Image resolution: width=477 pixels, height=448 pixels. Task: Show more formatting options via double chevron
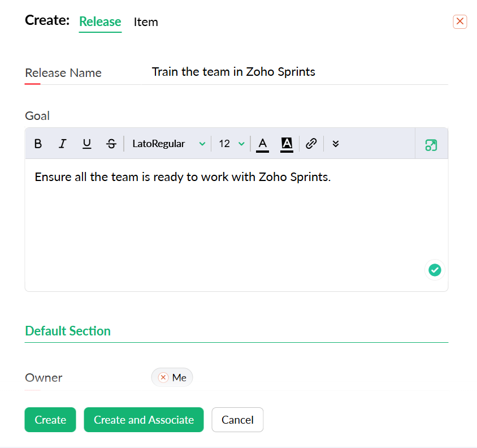[336, 144]
